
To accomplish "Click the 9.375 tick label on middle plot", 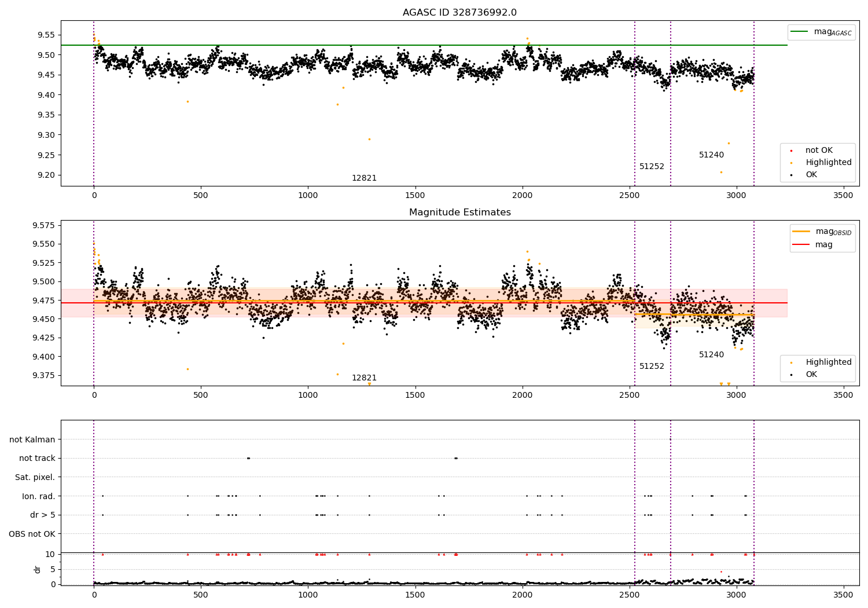I will point(43,376).
